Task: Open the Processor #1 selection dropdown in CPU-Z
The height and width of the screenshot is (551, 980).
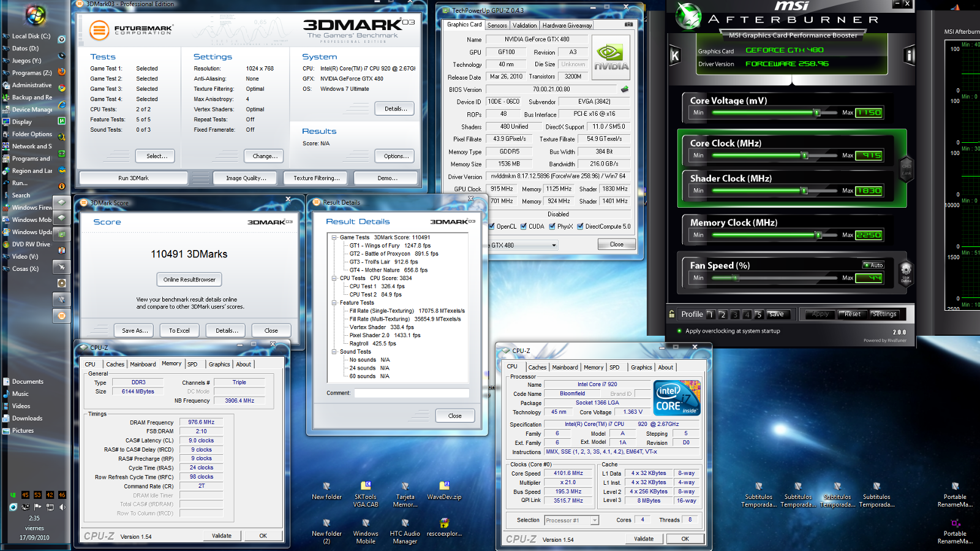Action: pos(594,520)
